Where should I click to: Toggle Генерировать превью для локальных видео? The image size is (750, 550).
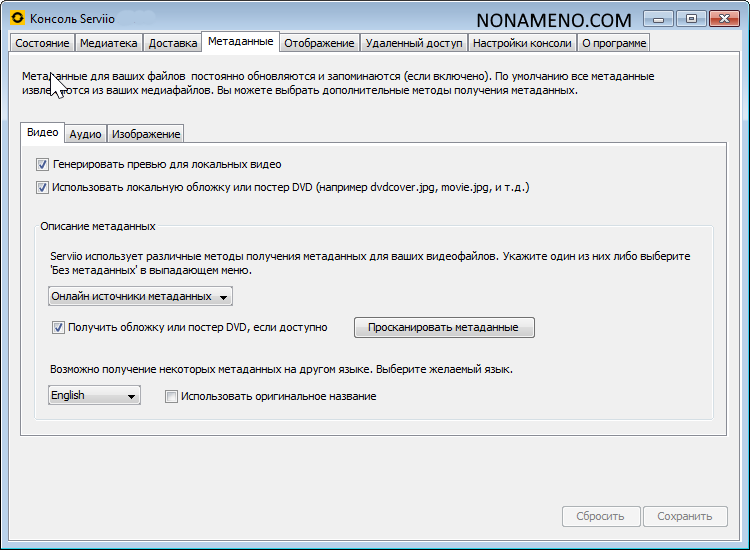pyautogui.click(x=43, y=164)
